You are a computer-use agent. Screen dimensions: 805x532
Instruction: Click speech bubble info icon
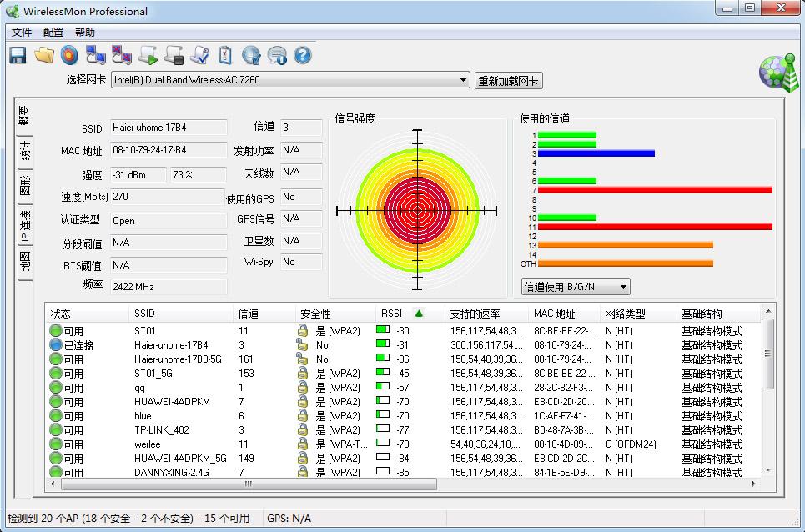click(277, 55)
